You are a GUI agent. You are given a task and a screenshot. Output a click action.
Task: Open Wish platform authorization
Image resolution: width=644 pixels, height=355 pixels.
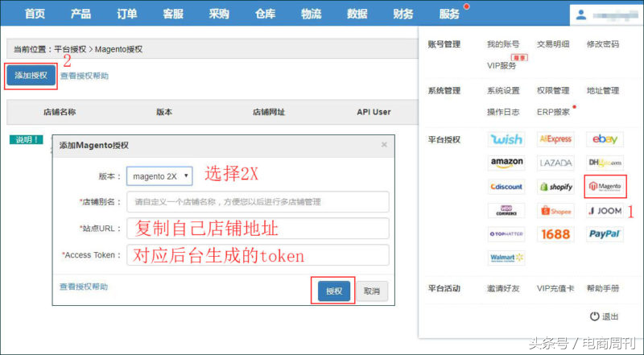click(x=506, y=139)
